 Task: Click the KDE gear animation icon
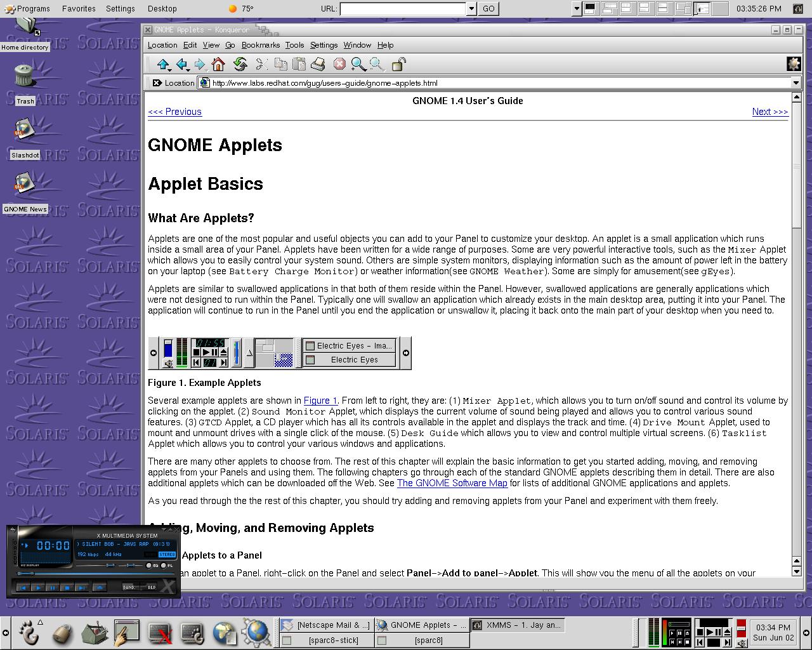tap(794, 63)
